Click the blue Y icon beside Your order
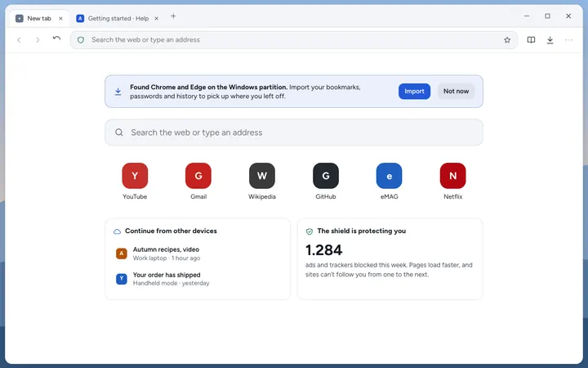588x368 pixels. tap(122, 279)
